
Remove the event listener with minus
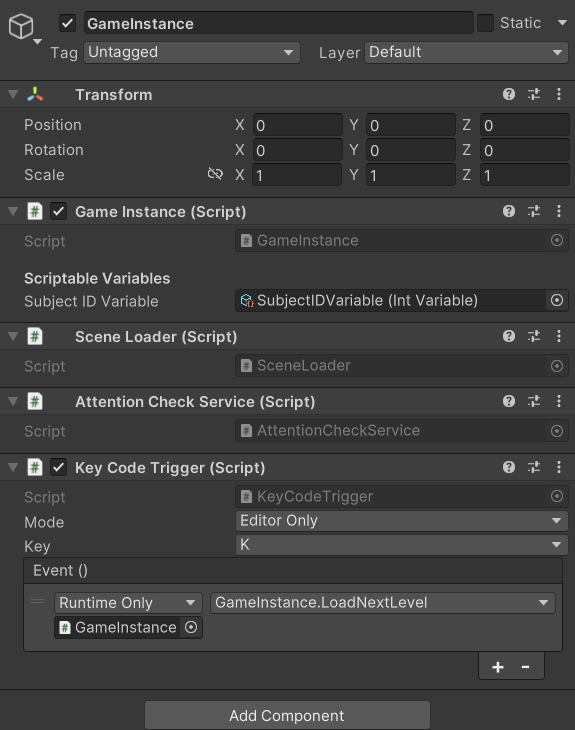click(x=526, y=667)
